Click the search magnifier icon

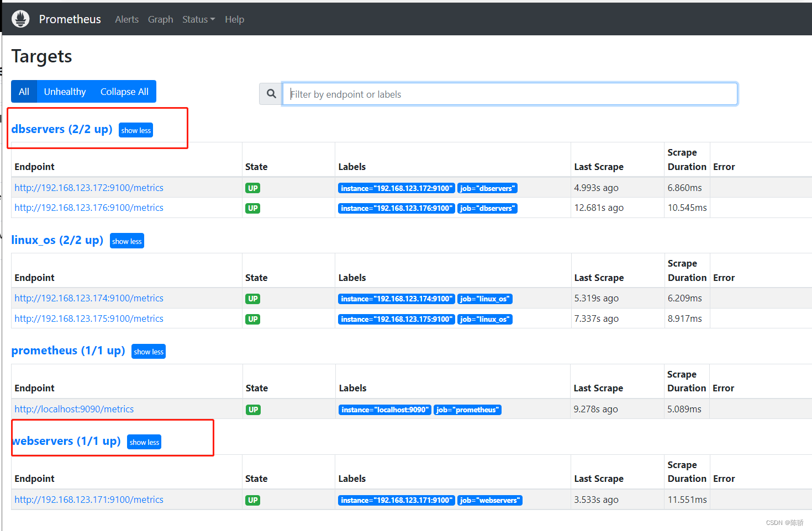[x=271, y=94]
